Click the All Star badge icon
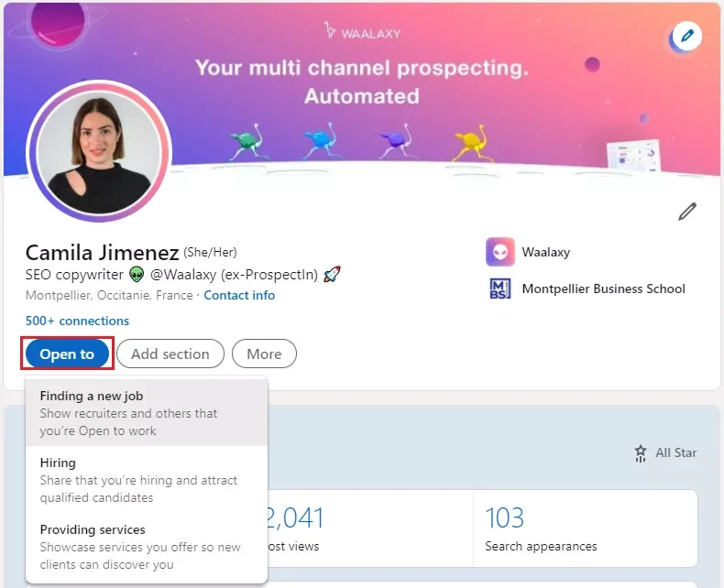Image resolution: width=724 pixels, height=588 pixels. point(641,452)
